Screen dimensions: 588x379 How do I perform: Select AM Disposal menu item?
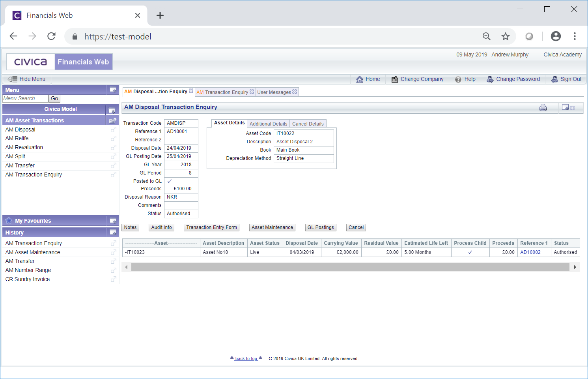(x=20, y=129)
